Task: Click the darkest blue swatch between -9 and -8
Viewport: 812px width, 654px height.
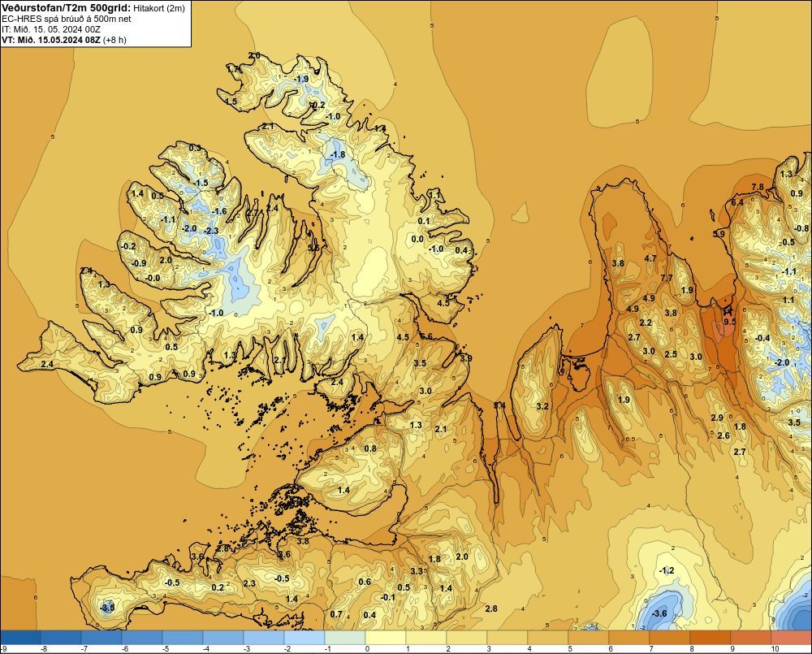Action: [20, 637]
